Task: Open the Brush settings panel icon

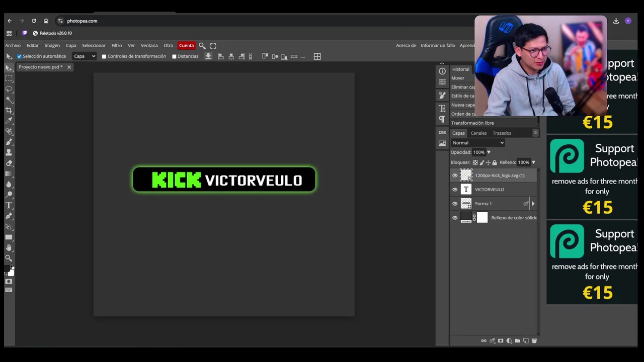Action: coord(442,95)
